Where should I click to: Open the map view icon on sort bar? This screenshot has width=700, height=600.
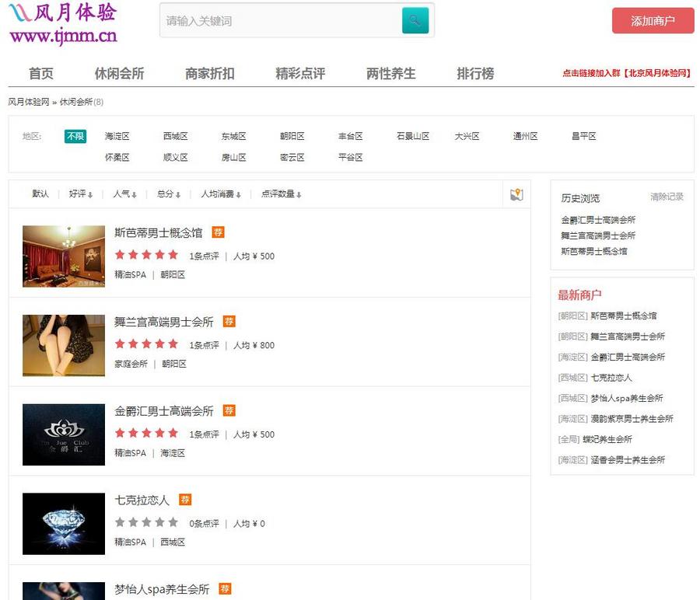click(516, 194)
